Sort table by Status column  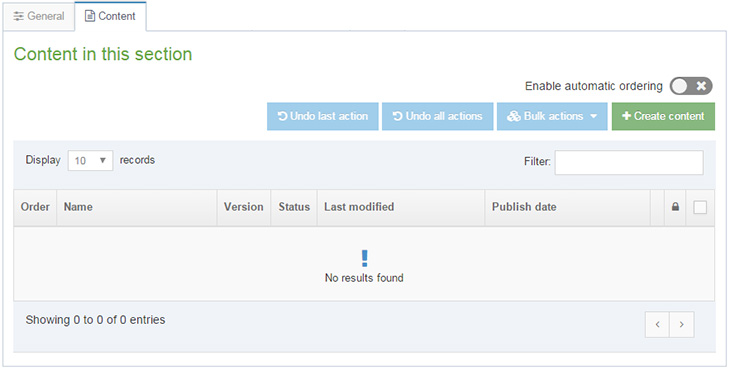point(294,207)
